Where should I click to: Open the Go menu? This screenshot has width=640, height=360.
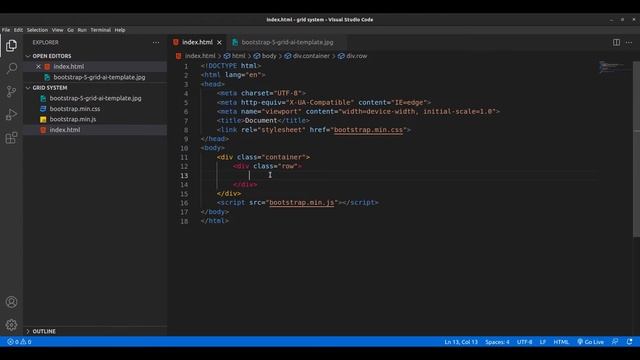(71, 30)
